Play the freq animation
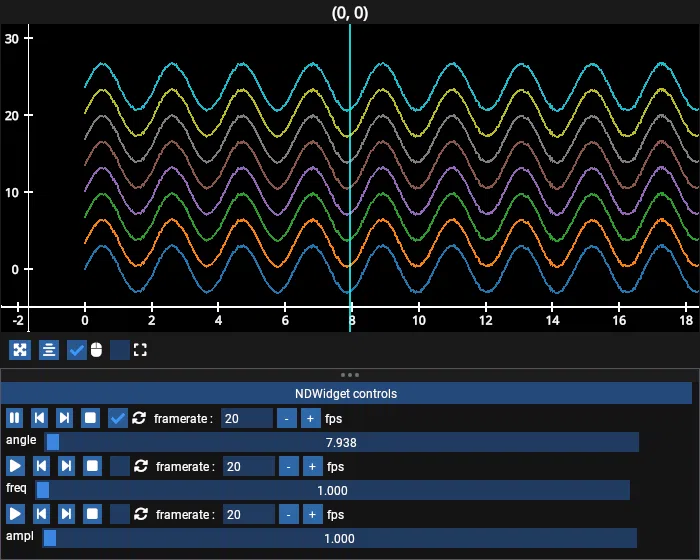700x560 pixels. (x=15, y=466)
